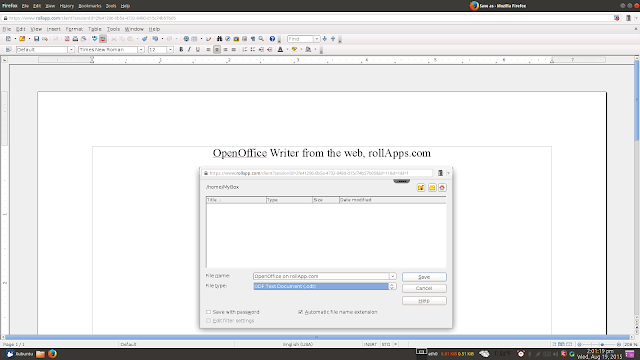Screen dimensions: 640x360
Task: Click the Font Color icon
Action: pos(280,49)
